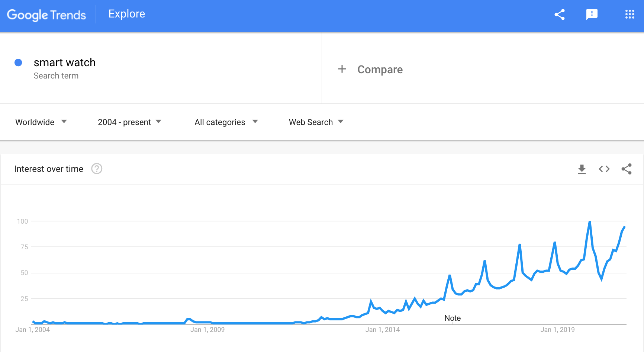
Task: Click the Note marker on the chart
Action: pos(453,318)
